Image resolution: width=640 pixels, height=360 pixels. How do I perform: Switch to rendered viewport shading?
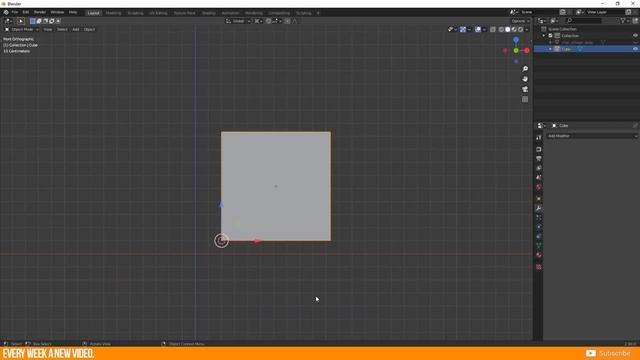pos(520,29)
